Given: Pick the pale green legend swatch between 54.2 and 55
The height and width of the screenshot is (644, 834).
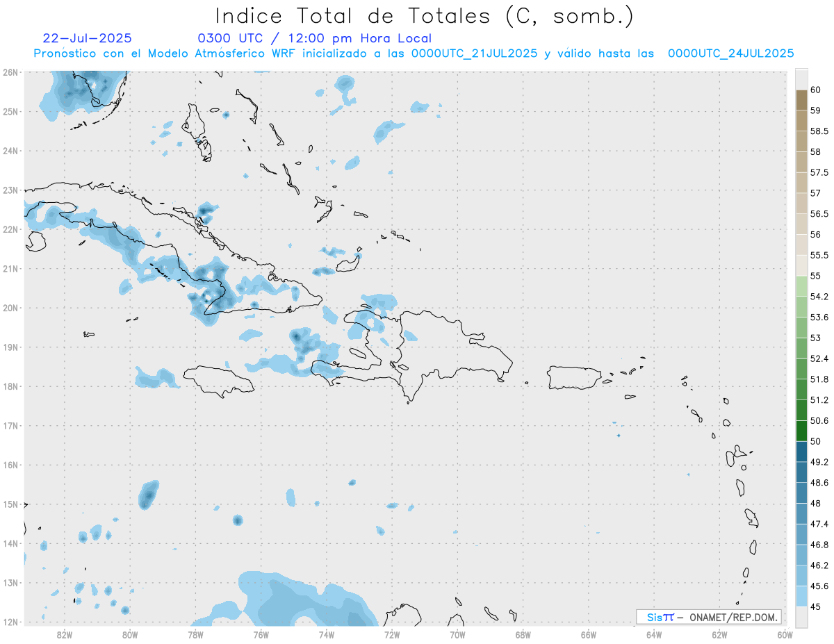Looking at the screenshot, I should [801, 286].
